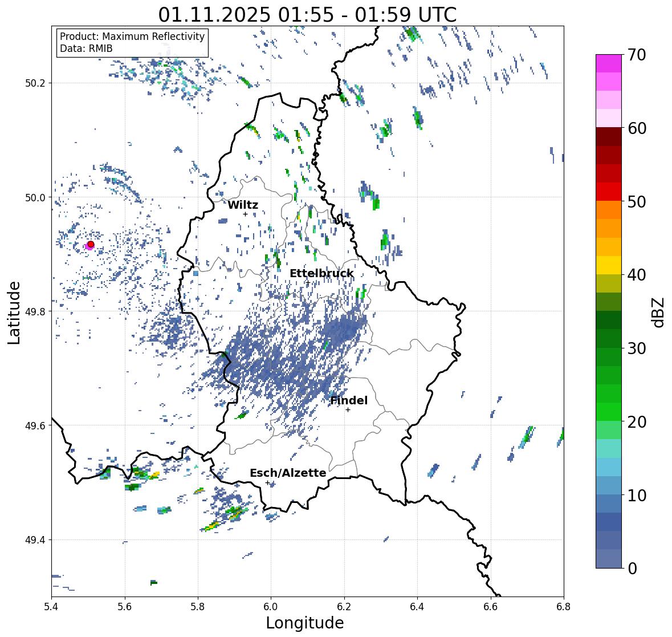672x637 pixels.
Task: Click the colorbar tick label 70
Action: tap(637, 55)
